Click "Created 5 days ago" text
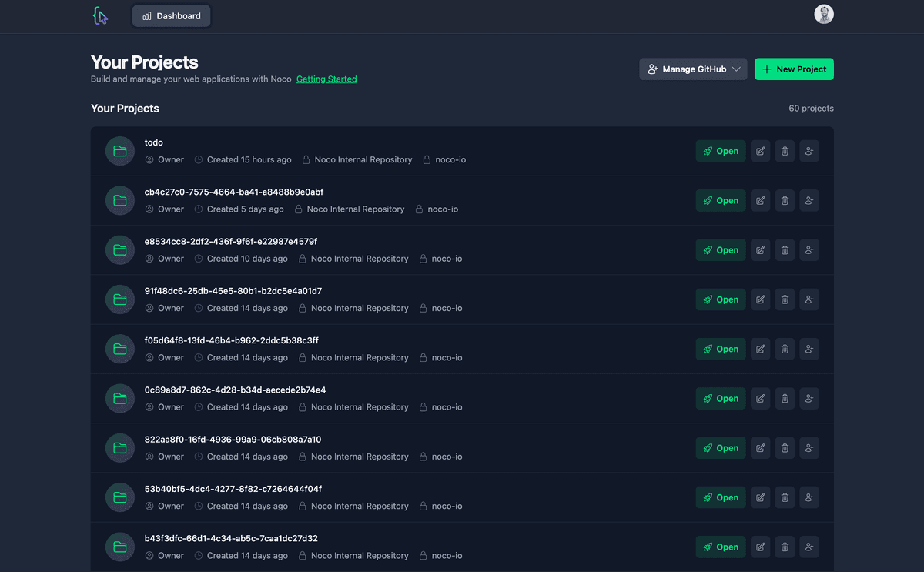 pos(245,209)
